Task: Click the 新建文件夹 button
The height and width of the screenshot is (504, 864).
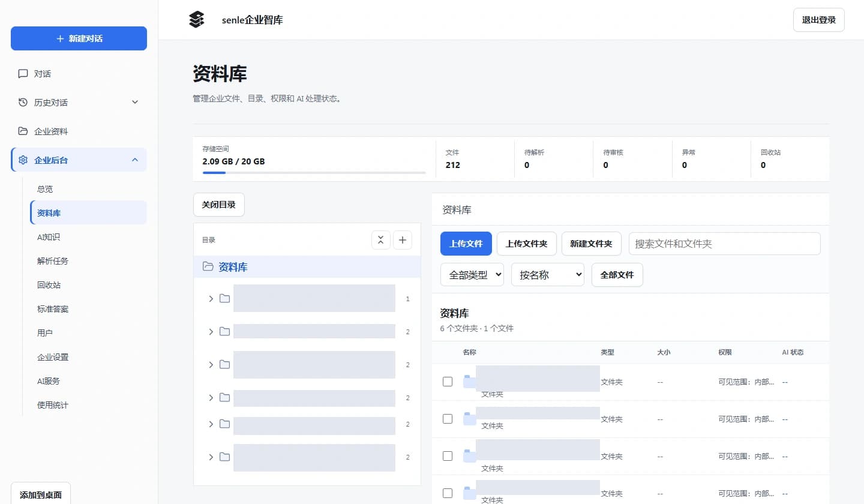Action: [592, 244]
